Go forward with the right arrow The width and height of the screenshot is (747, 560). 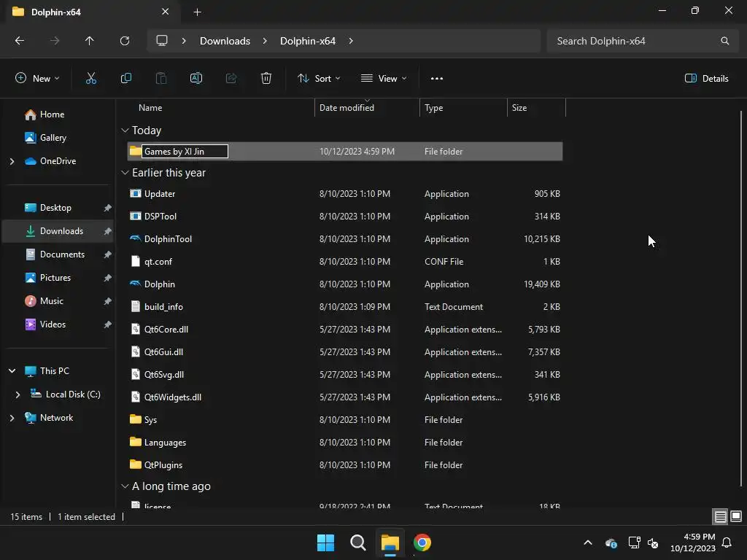pyautogui.click(x=55, y=41)
